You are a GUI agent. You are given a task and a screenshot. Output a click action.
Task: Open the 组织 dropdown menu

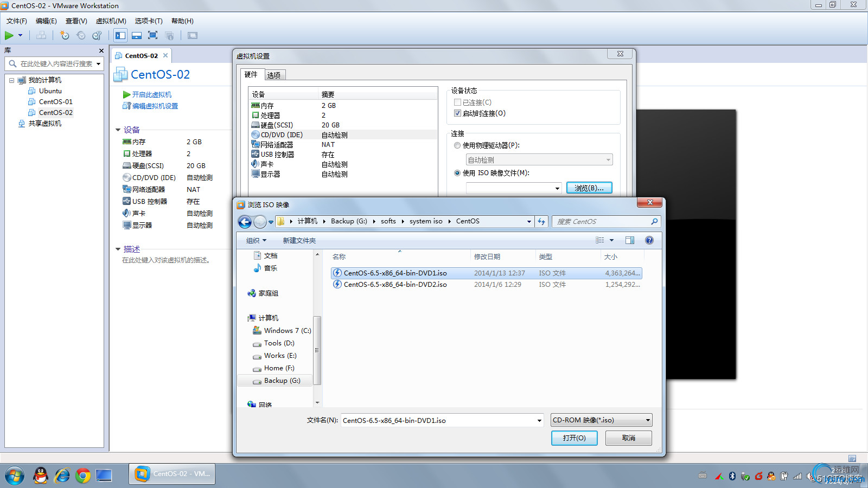pos(256,241)
